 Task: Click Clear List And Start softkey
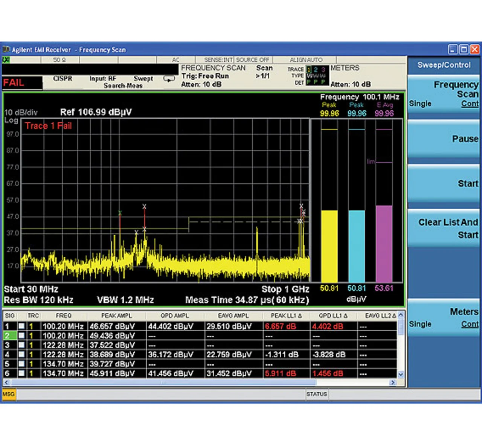[444, 228]
